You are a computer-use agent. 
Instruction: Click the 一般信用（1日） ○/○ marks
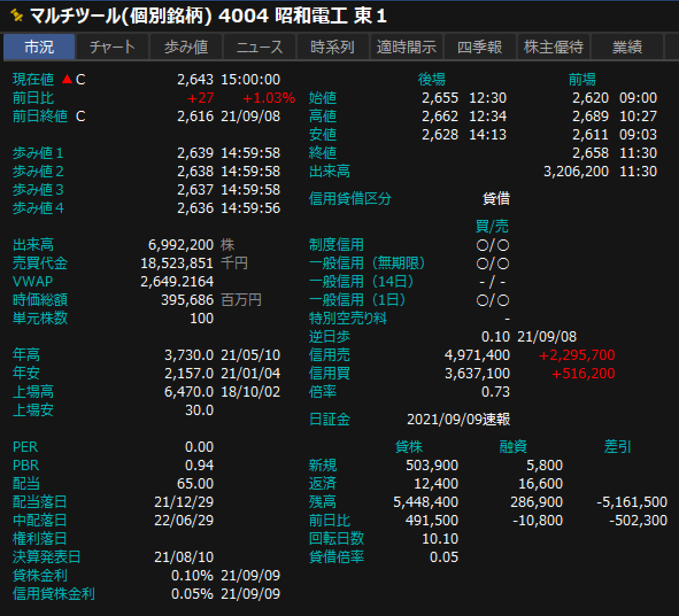click(493, 300)
